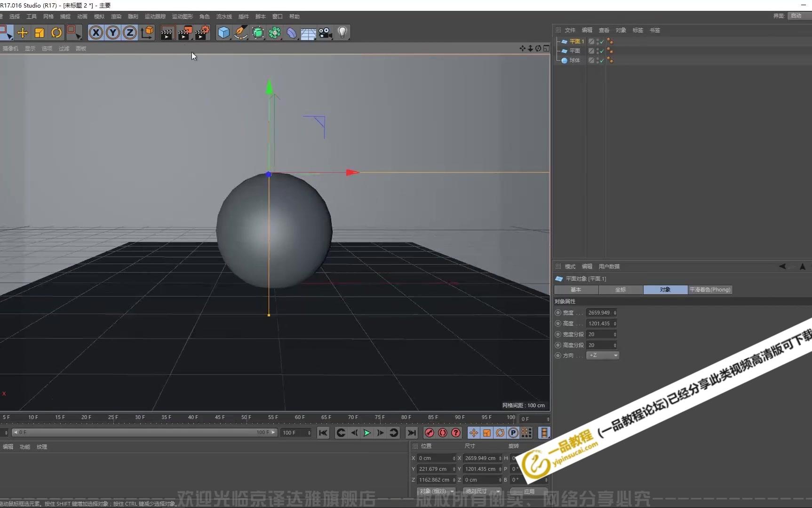This screenshot has width=812, height=508.
Task: Select the Move tool
Action: pyautogui.click(x=23, y=32)
